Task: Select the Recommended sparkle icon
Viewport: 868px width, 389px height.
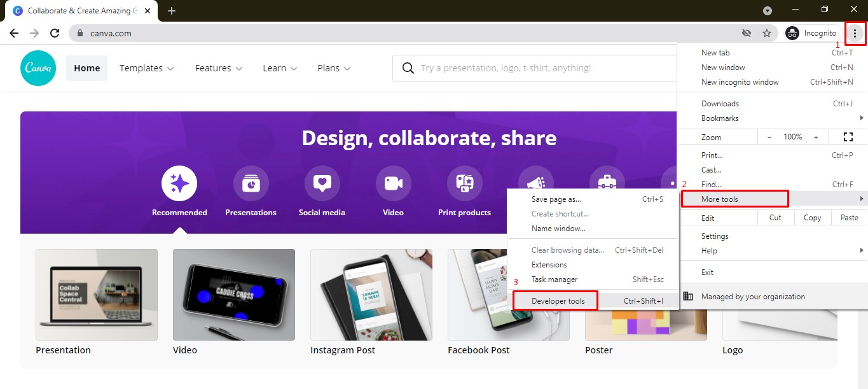Action: (x=179, y=181)
